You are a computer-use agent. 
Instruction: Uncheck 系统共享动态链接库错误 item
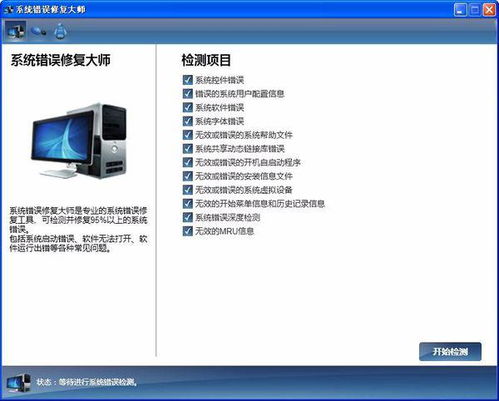188,148
